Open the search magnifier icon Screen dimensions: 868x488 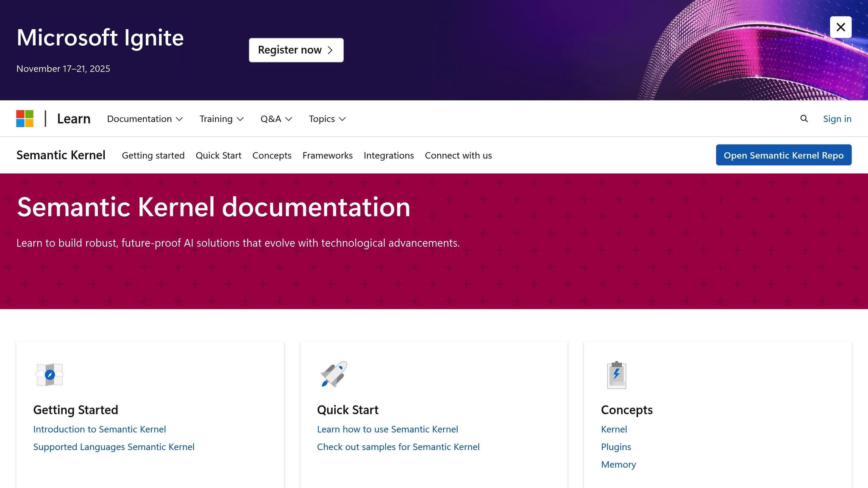pyautogui.click(x=804, y=119)
